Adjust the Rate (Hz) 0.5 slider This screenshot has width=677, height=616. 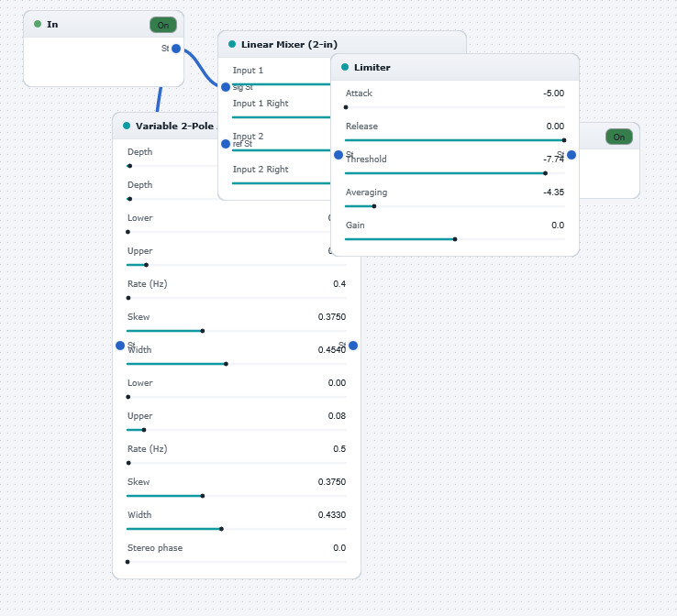[237, 463]
